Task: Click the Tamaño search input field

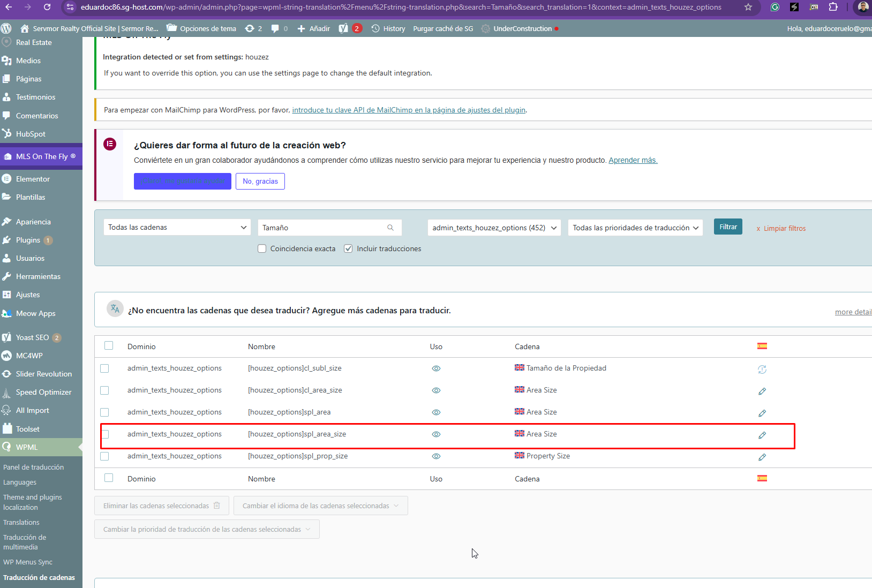Action: tap(322, 228)
